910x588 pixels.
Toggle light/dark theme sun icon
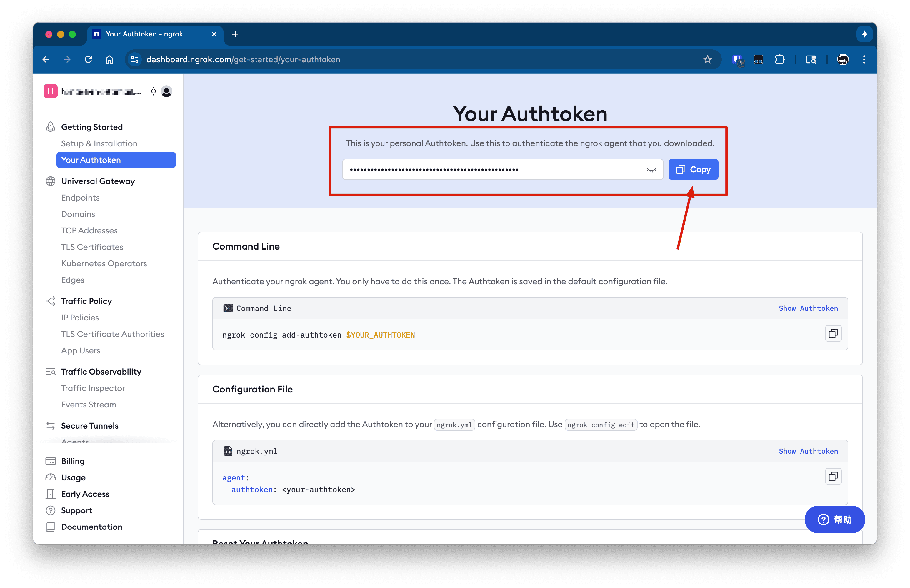point(154,91)
